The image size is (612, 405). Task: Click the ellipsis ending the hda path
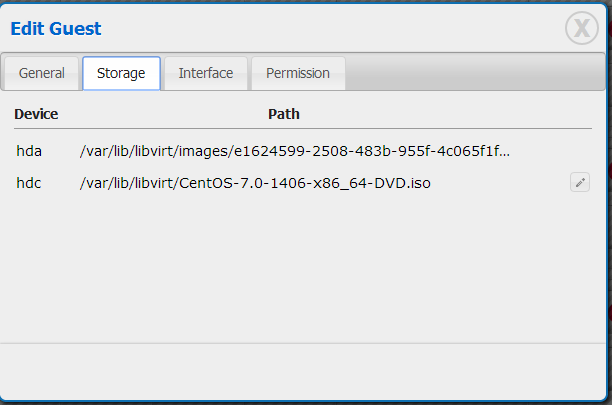pos(503,153)
